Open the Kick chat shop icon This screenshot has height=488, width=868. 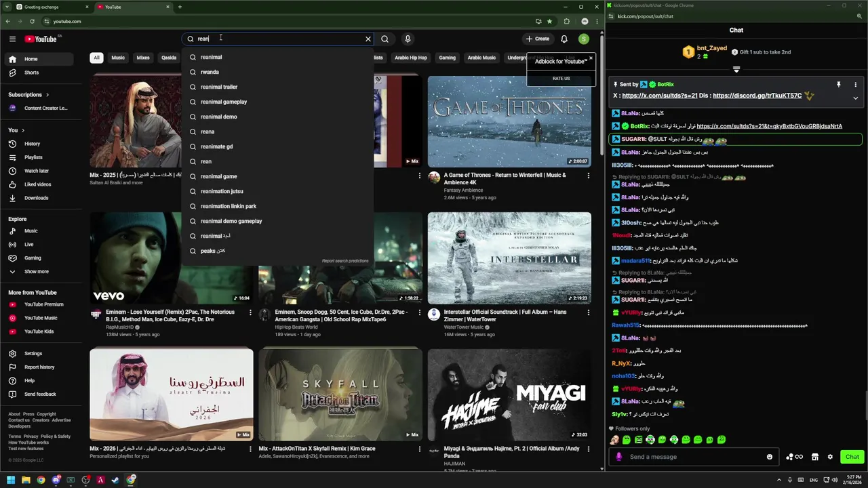pos(815,457)
